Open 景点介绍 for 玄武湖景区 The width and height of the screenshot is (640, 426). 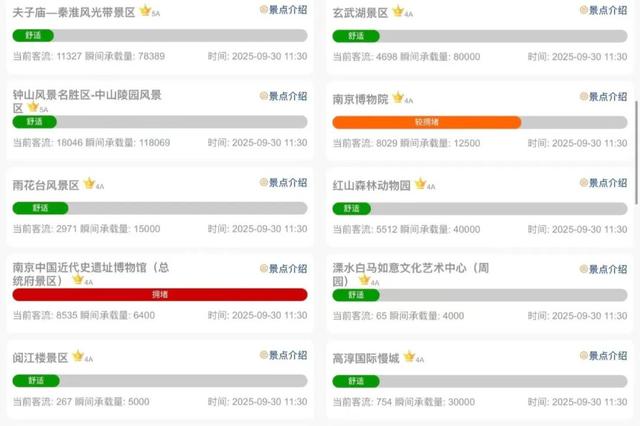pos(603,11)
